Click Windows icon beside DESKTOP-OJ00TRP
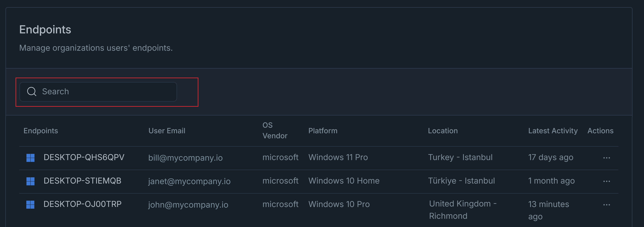Image resolution: width=644 pixels, height=227 pixels. click(30, 205)
